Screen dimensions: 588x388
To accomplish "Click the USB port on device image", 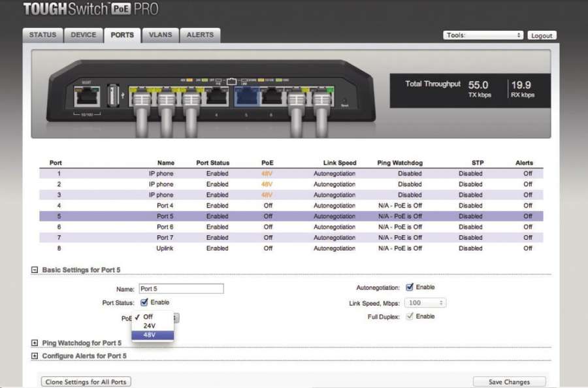I will click(x=112, y=95).
